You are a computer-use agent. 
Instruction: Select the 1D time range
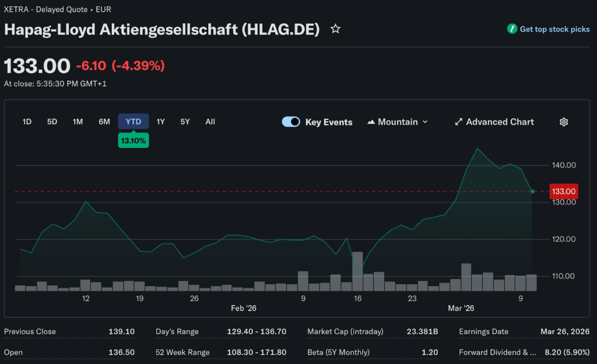click(x=27, y=122)
